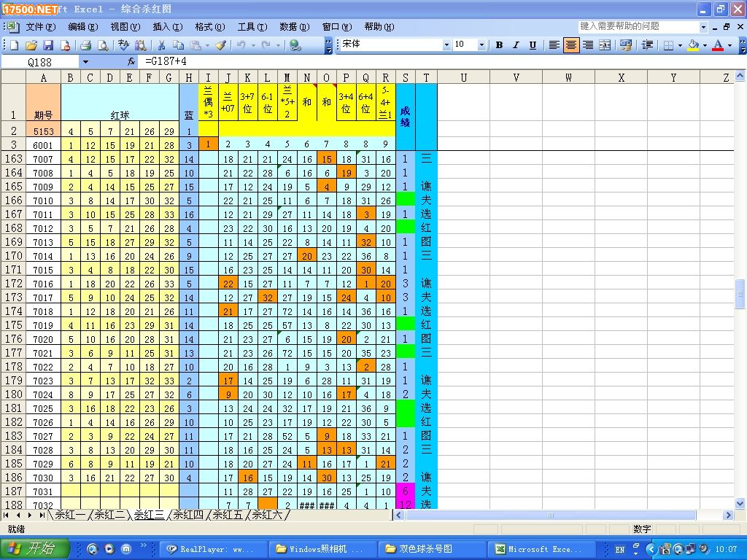Open a file using the Open folder icon
The image size is (747, 560).
click(x=31, y=45)
